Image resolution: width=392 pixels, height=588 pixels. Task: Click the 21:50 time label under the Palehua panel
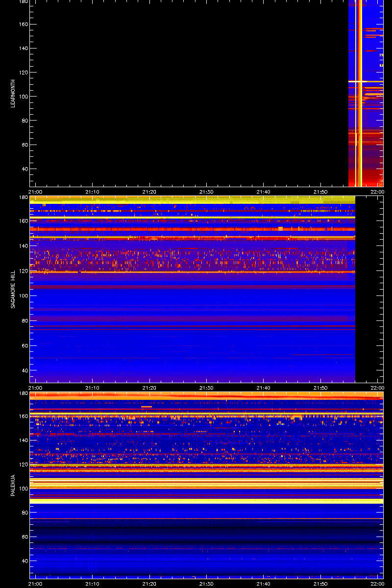click(320, 584)
